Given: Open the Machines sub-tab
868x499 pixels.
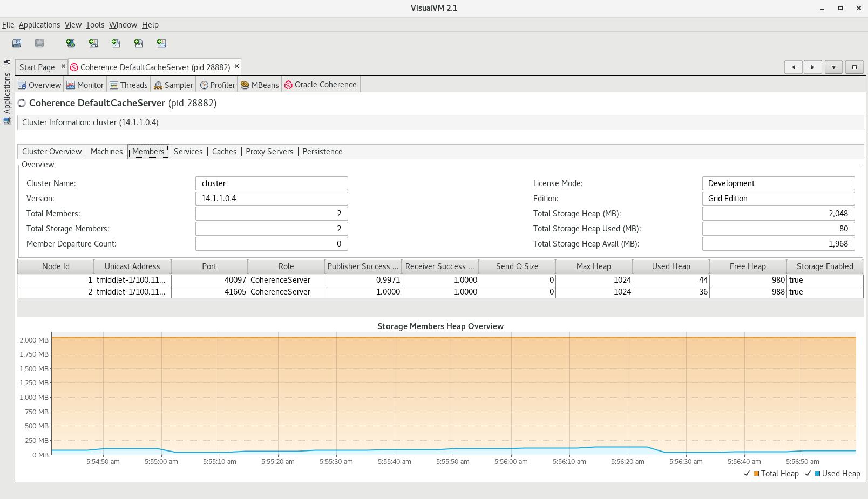Looking at the screenshot, I should point(107,152).
